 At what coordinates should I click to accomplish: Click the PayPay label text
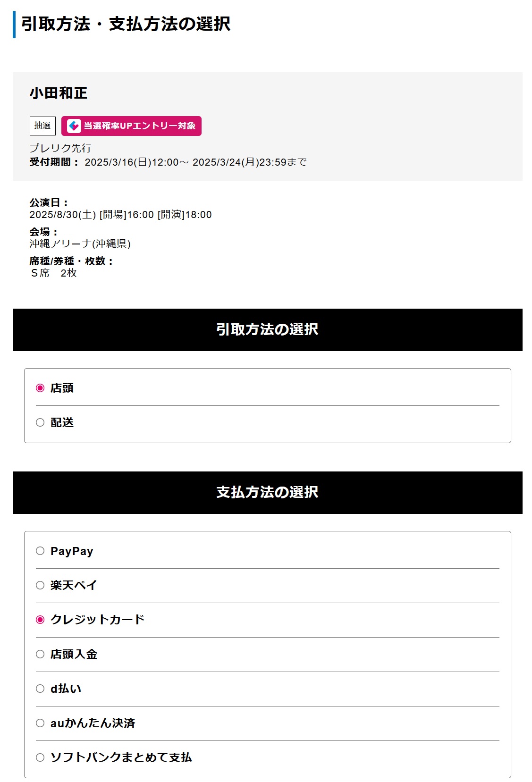coord(72,551)
